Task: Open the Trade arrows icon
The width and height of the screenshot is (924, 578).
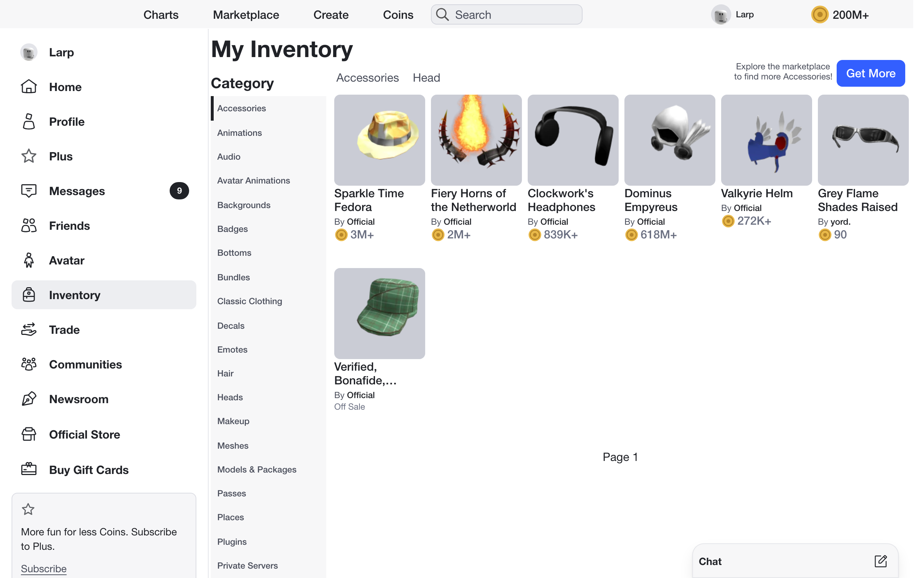Action: (x=29, y=329)
